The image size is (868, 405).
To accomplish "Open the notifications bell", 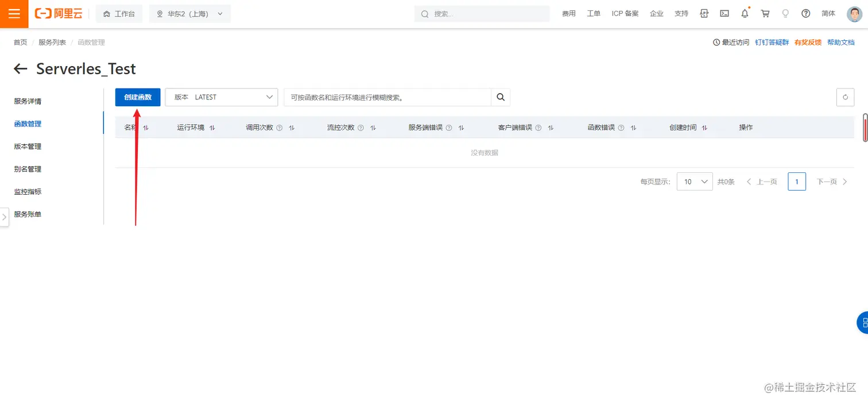I will coord(745,13).
